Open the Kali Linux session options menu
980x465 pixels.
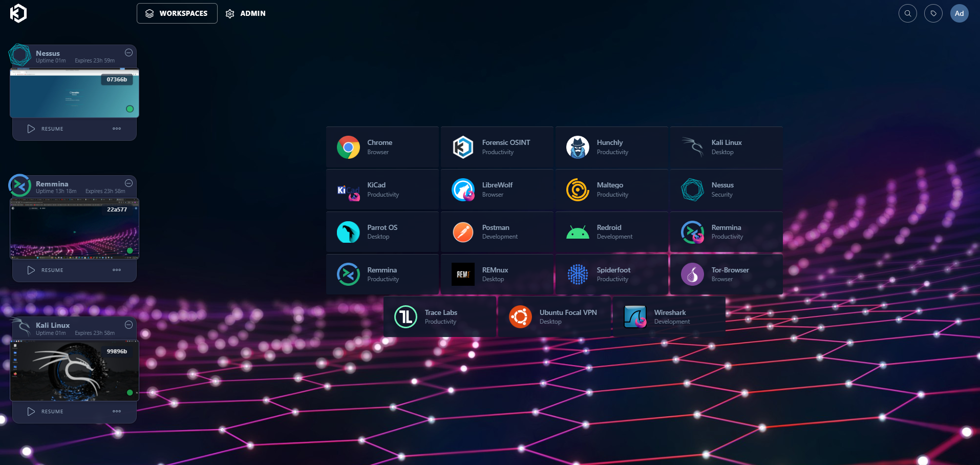click(x=117, y=411)
